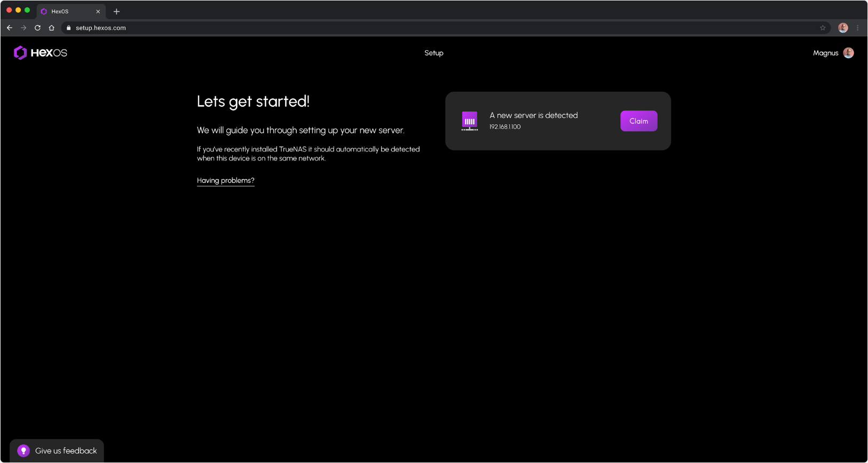Open the Give us feedback widget
The height and width of the screenshot is (463, 868).
click(x=57, y=451)
